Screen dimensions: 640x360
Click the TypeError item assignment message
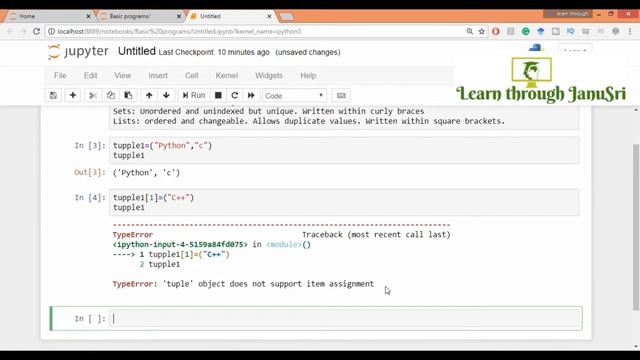point(243,284)
